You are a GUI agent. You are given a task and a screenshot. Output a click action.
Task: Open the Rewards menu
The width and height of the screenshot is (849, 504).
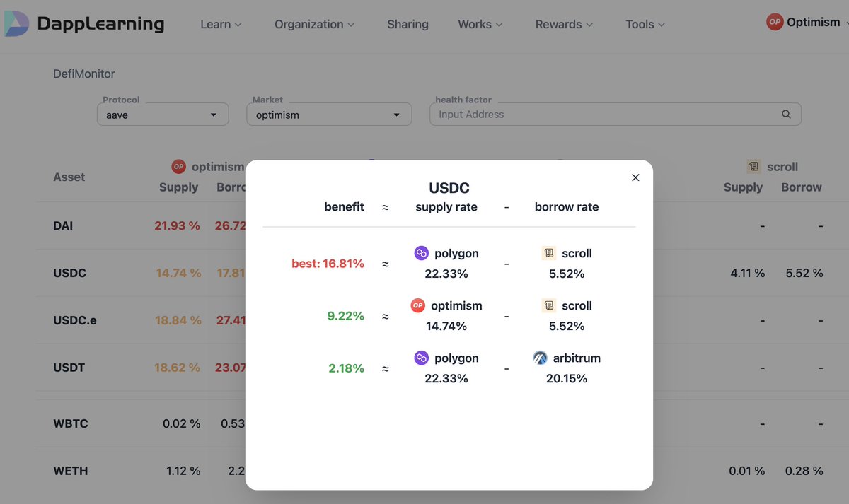pyautogui.click(x=565, y=24)
